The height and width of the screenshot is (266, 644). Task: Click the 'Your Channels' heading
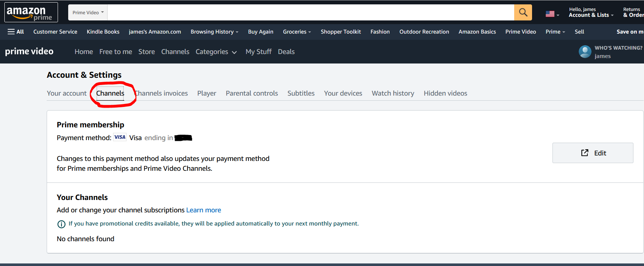(x=82, y=197)
